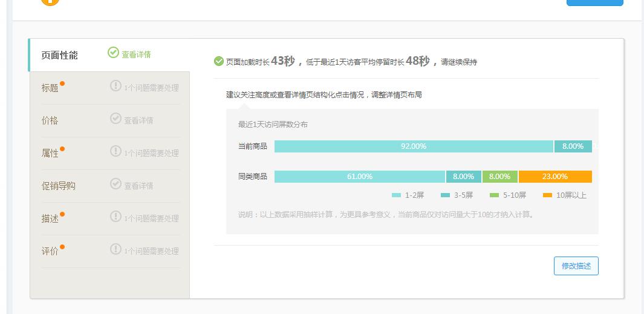Click the orange 10屏以上 legend swatch
Screen dimensions: 644x314
pos(547,195)
